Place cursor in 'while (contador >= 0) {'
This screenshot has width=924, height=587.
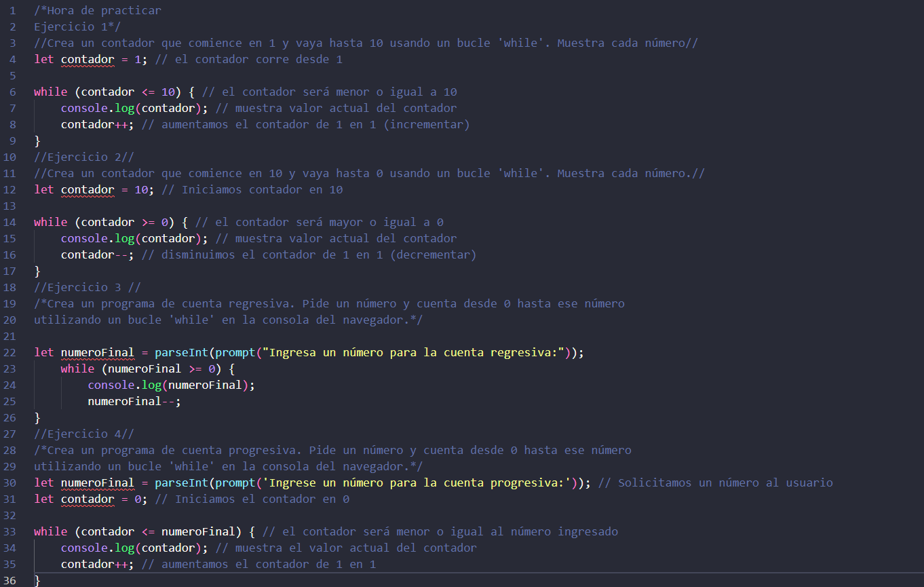pyautogui.click(x=111, y=222)
